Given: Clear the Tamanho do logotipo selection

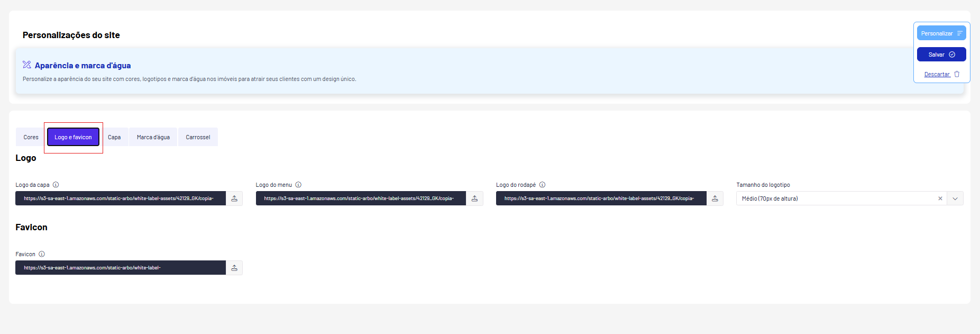Looking at the screenshot, I should click(940, 198).
